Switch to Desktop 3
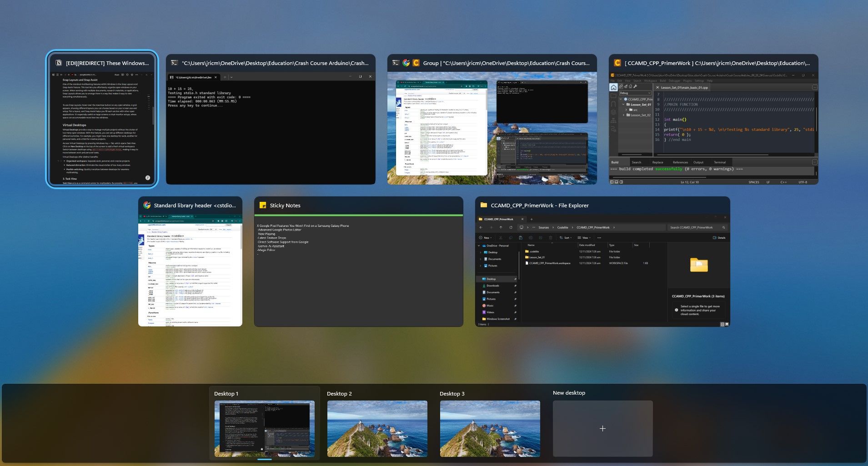Image resolution: width=868 pixels, height=466 pixels. (490, 429)
